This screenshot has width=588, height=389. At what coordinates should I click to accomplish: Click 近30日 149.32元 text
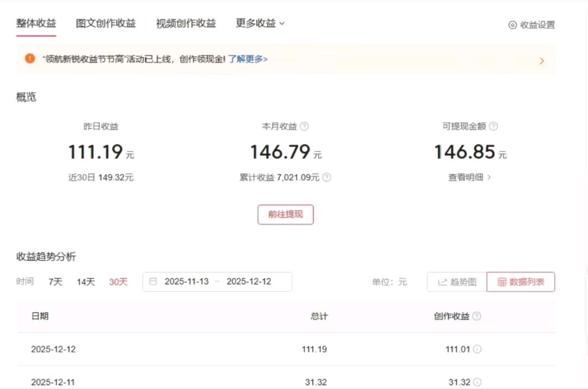[x=101, y=178]
